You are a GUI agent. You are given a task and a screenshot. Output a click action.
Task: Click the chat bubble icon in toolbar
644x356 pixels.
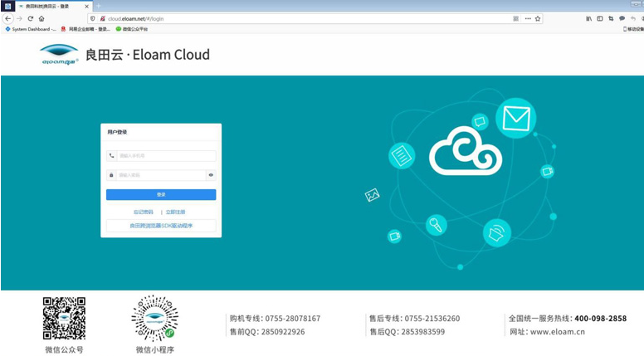pos(622,18)
